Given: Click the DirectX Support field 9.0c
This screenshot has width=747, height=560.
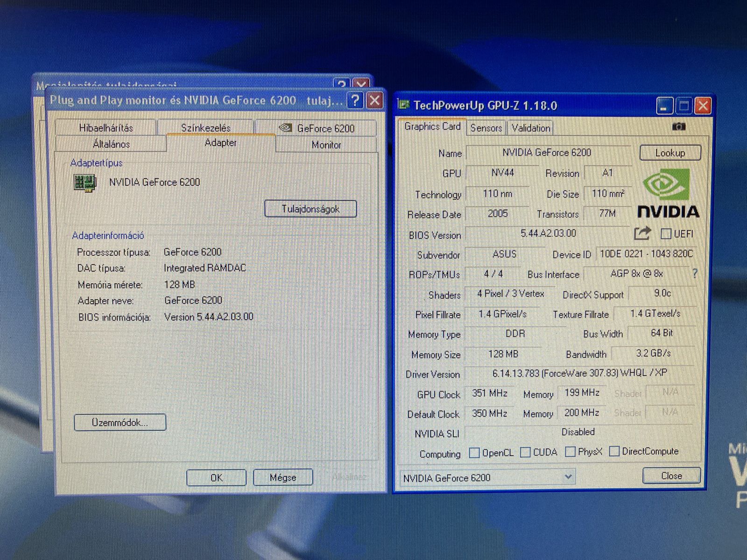Looking at the screenshot, I should pyautogui.click(x=662, y=294).
